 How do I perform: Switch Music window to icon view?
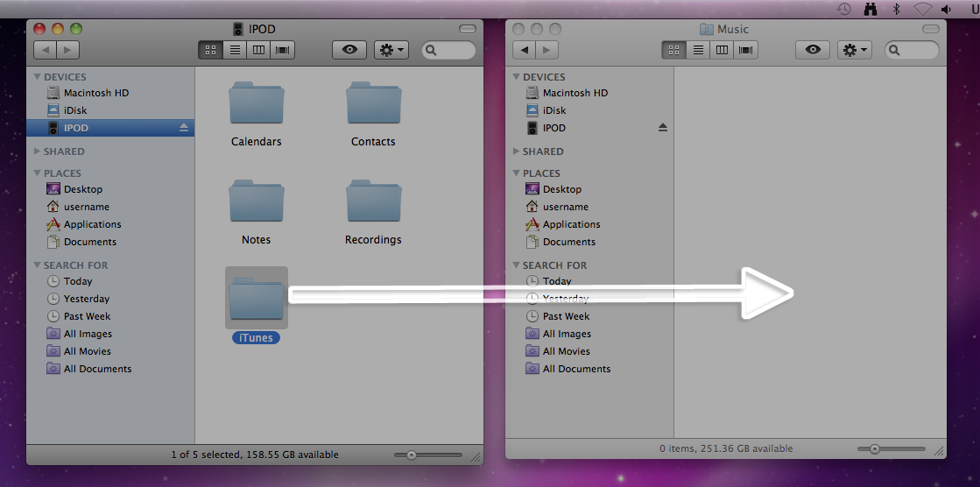(x=673, y=50)
